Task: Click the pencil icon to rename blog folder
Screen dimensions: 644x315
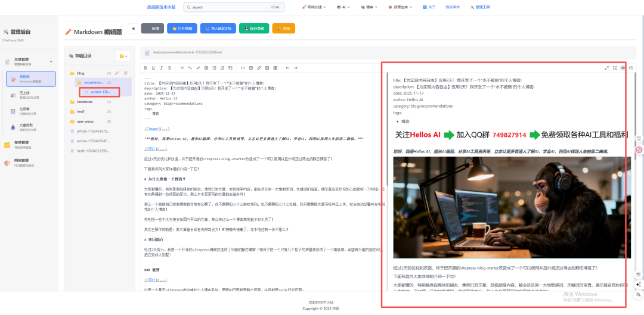Action: click(117, 73)
